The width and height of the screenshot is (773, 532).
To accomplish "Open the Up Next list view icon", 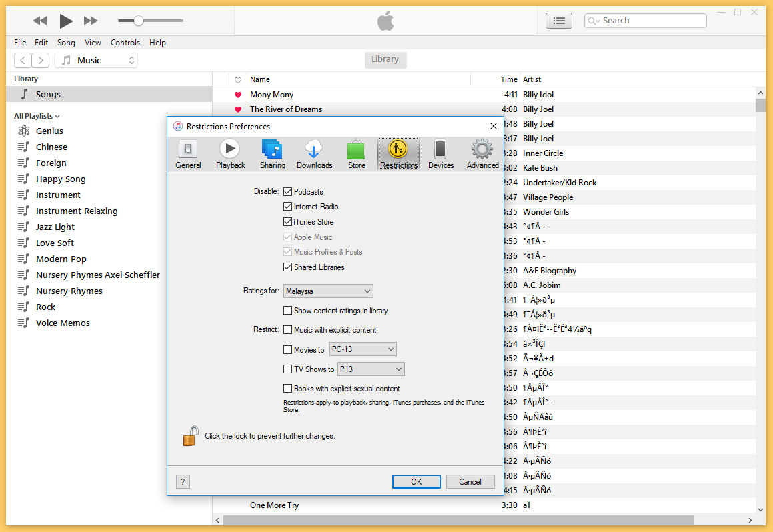I will pos(559,21).
